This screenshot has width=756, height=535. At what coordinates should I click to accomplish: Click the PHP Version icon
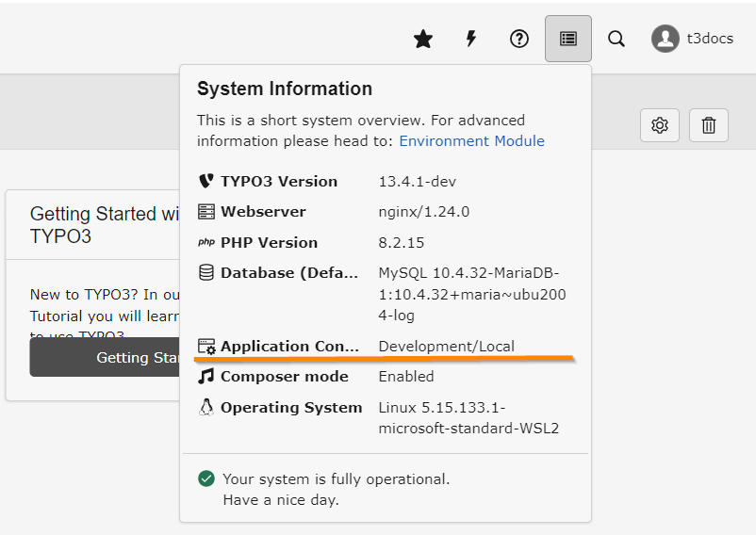tap(205, 242)
